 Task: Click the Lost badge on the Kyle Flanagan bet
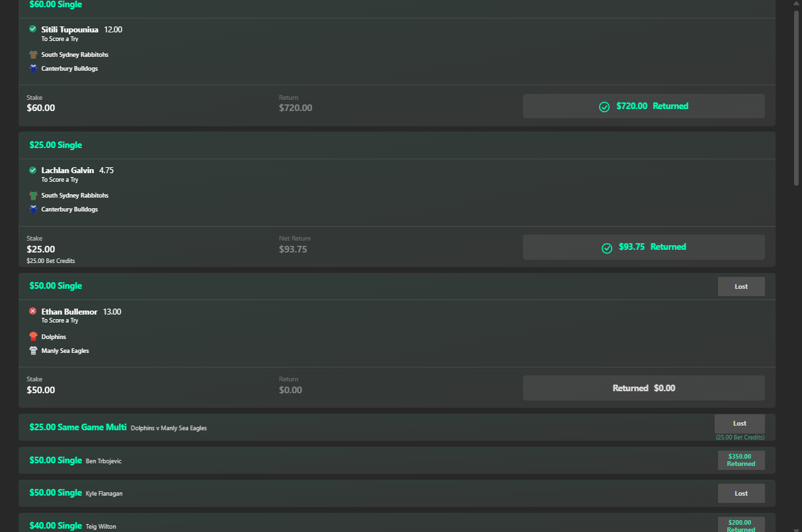click(741, 493)
